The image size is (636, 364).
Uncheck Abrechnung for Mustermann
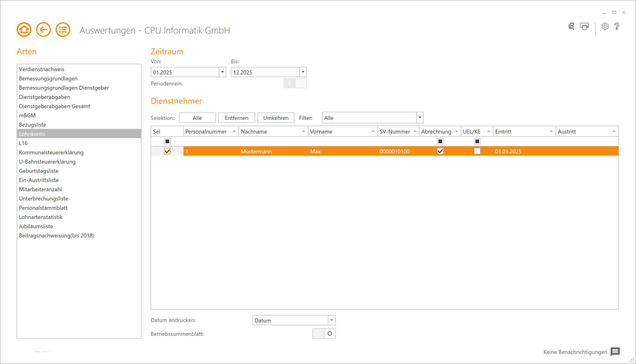tap(440, 151)
